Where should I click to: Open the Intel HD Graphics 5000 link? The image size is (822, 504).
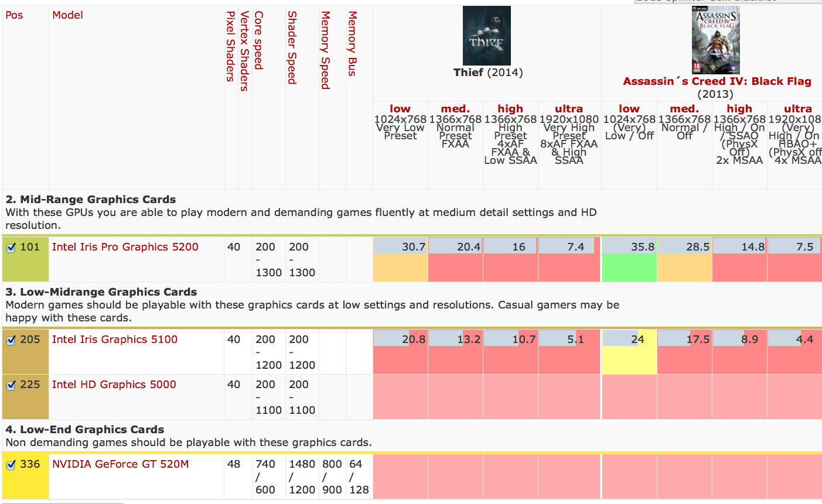click(114, 385)
